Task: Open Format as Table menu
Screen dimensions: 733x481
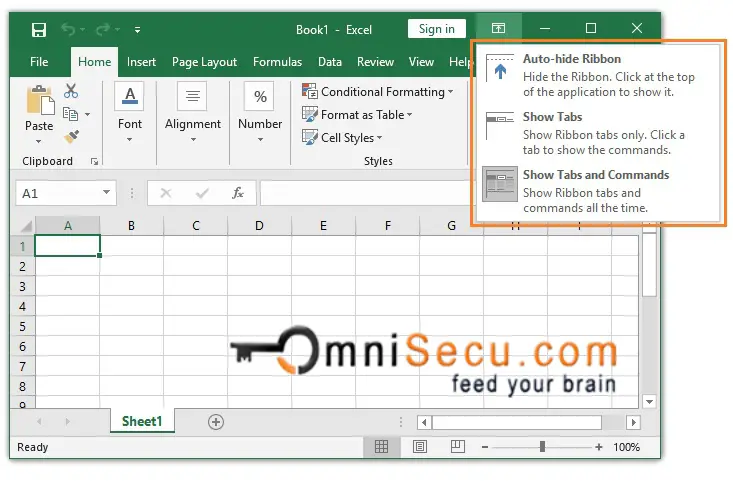Action: [357, 115]
